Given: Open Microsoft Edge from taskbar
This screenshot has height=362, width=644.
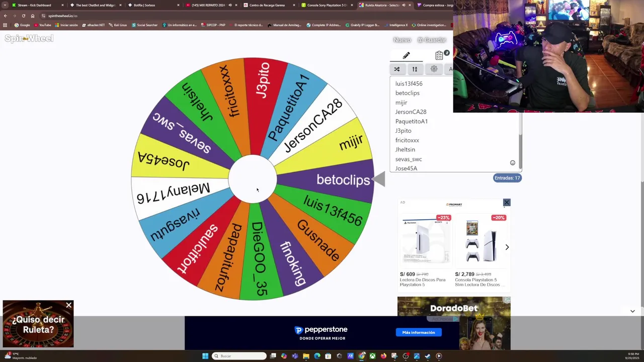Looking at the screenshot, I should point(317,356).
